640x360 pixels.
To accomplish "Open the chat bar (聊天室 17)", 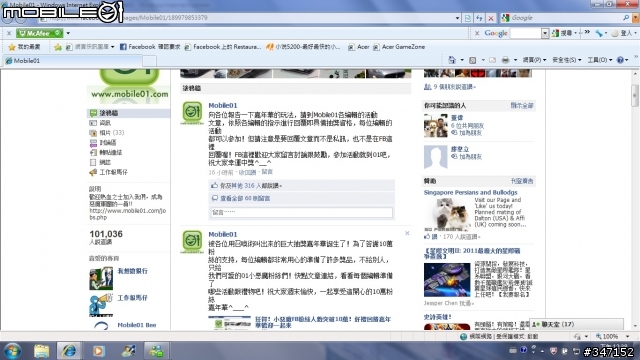I will [576, 324].
